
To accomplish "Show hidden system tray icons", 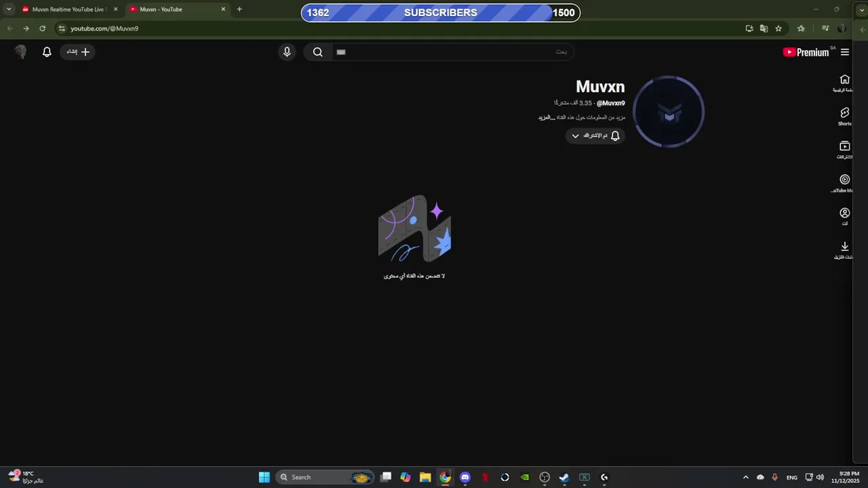I will pos(746,477).
